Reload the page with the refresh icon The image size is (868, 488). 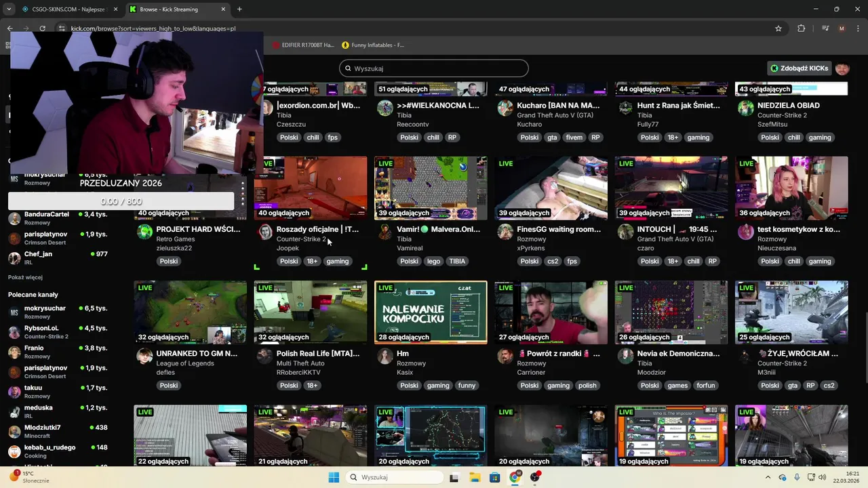42,28
